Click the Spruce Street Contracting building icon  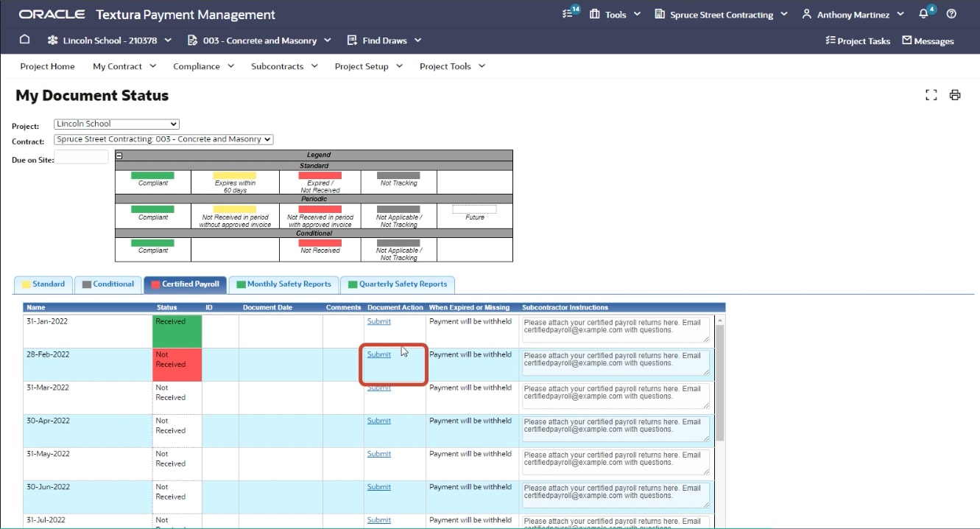[x=660, y=14]
